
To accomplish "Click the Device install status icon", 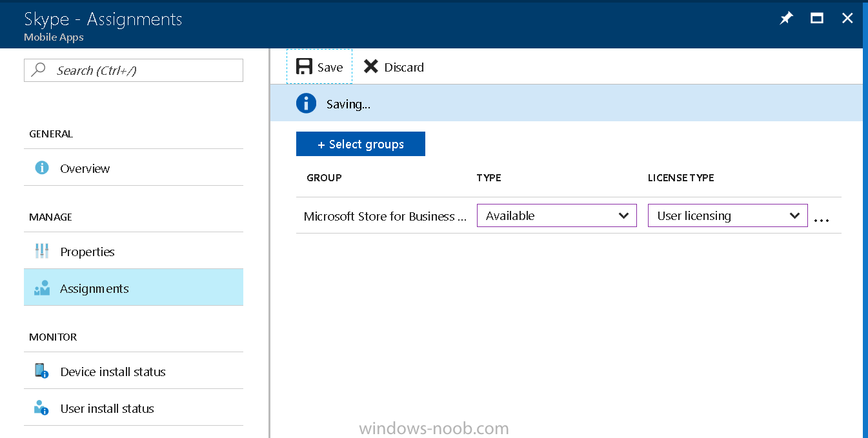I will coord(42,371).
